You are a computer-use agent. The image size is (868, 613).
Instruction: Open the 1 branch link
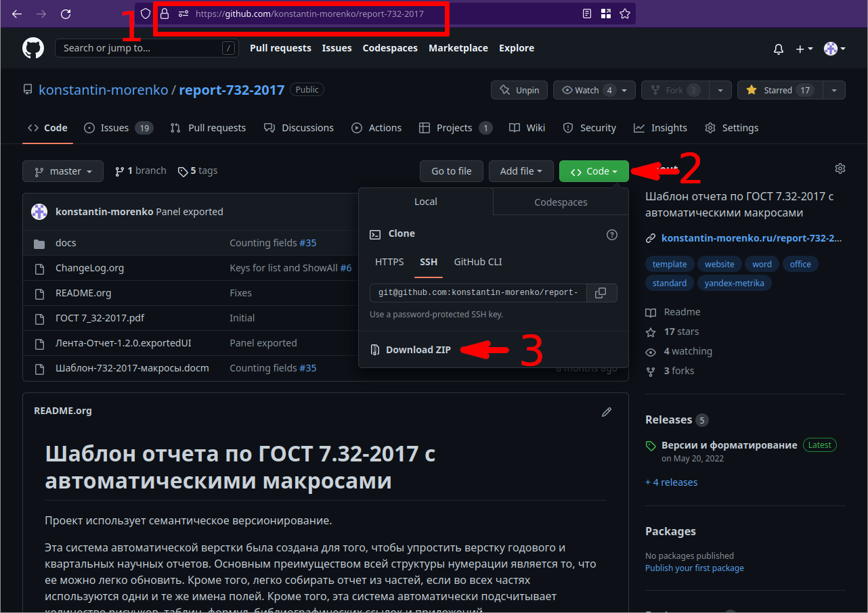(x=141, y=171)
